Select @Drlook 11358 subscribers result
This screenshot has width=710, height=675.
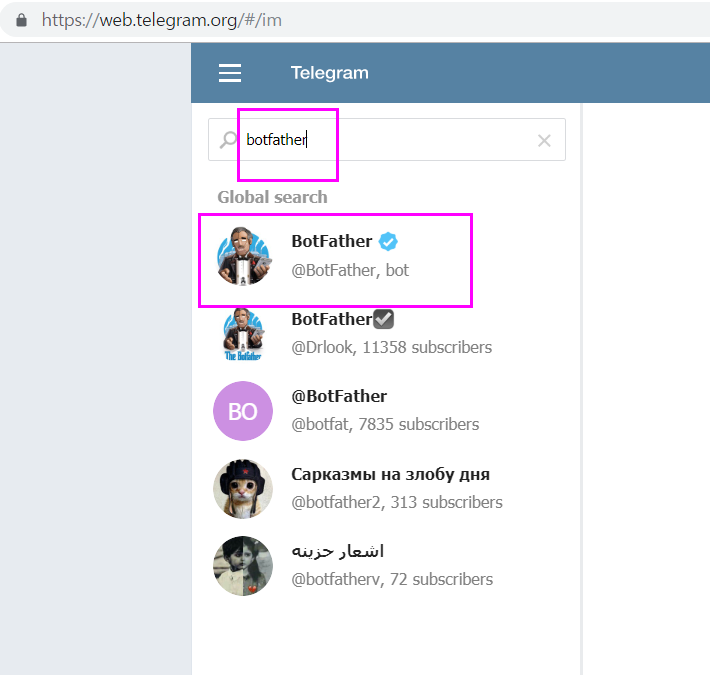point(385,334)
